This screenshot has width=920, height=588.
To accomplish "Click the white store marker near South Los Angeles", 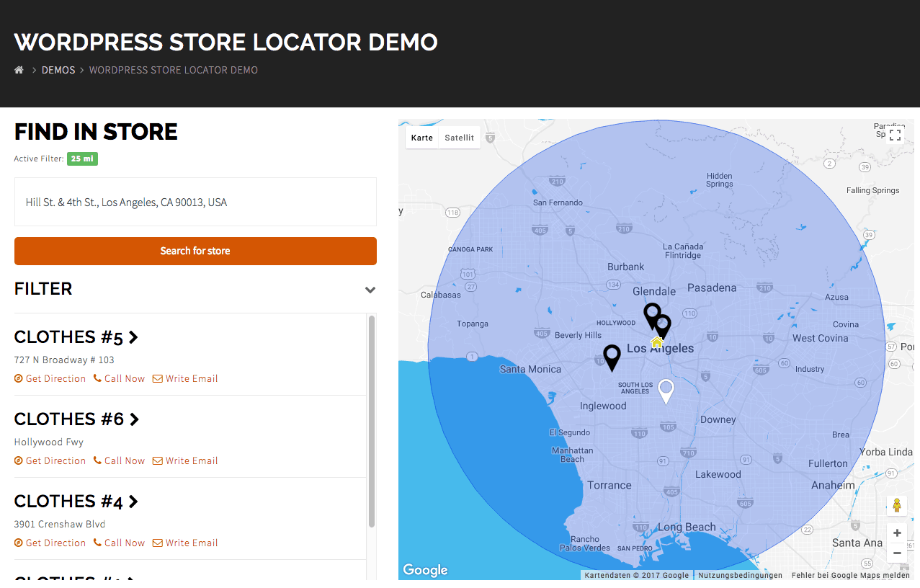I will point(666,390).
